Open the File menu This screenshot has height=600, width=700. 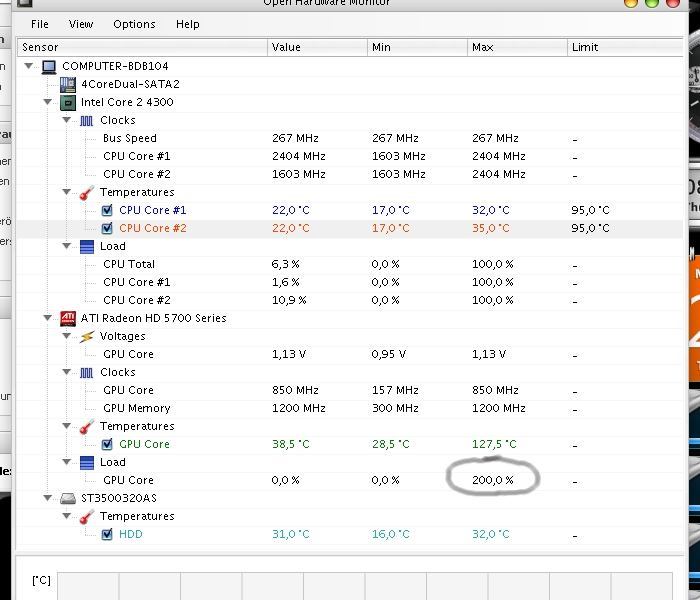coord(40,24)
